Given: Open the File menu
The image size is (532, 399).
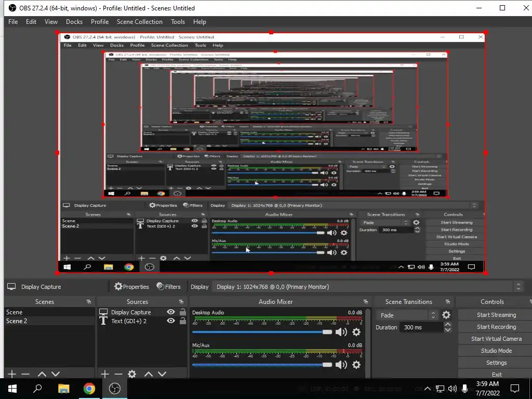Looking at the screenshot, I should tap(13, 22).
